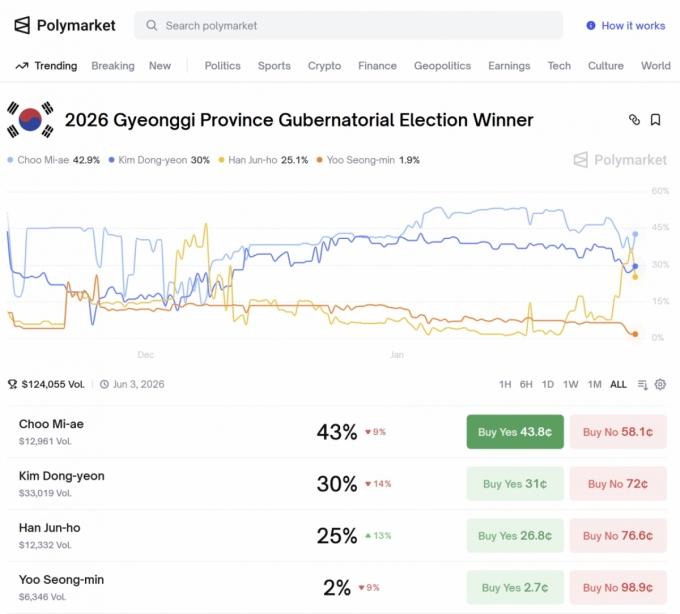Click the info icon beside How it works
This screenshot has width=680, height=614.
tap(591, 26)
